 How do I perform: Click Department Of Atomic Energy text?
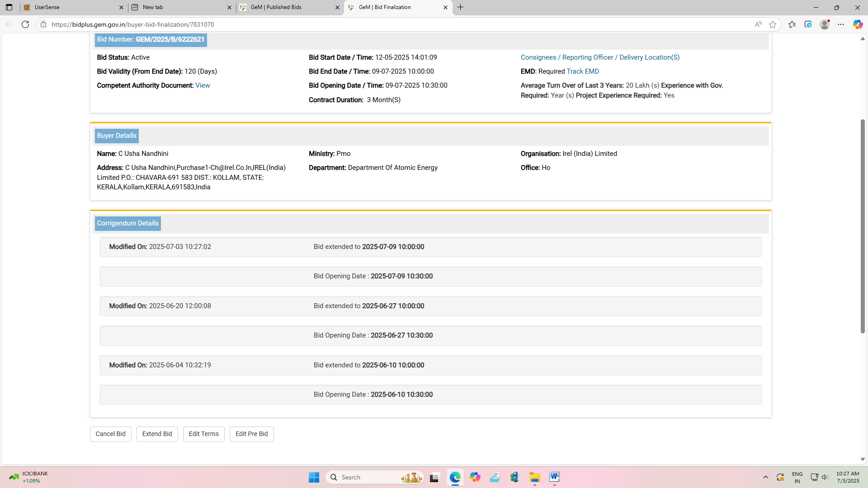(x=393, y=168)
